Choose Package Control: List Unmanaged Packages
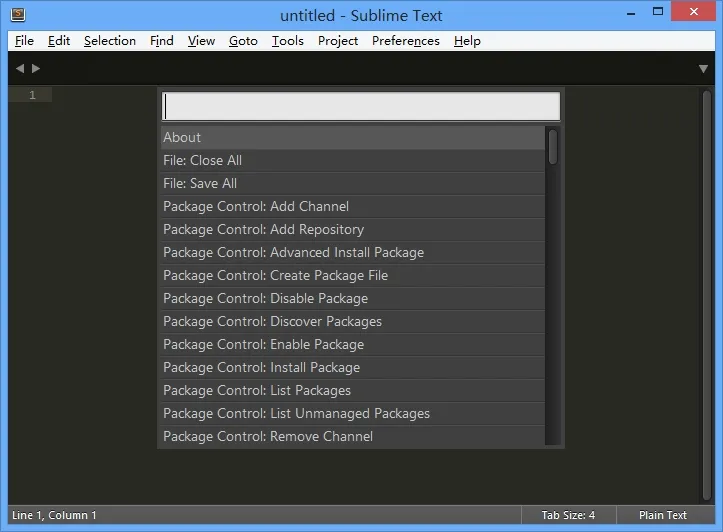The height and width of the screenshot is (532, 723). coord(353,414)
